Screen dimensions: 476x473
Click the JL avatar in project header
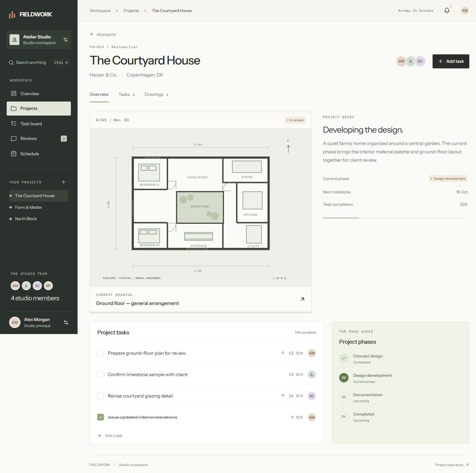(x=411, y=61)
